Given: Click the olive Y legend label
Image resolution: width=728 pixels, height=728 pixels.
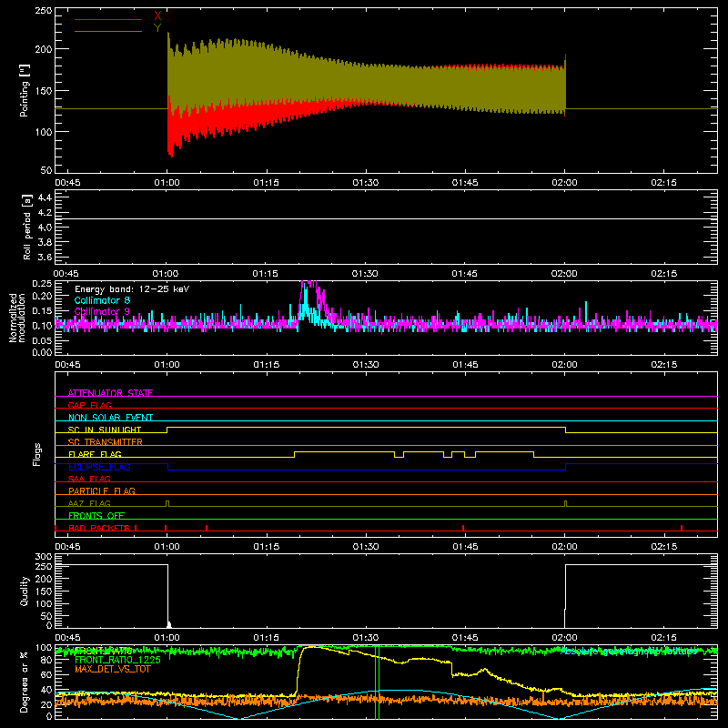Looking at the screenshot, I should point(157,28).
